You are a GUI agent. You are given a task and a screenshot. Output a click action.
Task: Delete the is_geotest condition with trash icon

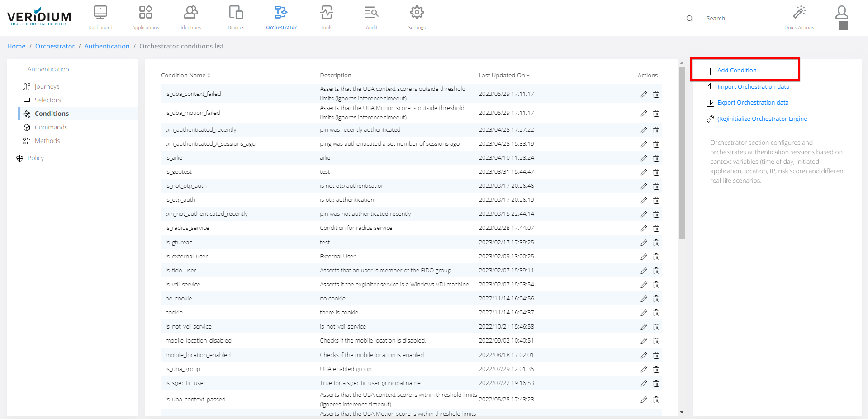coord(656,172)
